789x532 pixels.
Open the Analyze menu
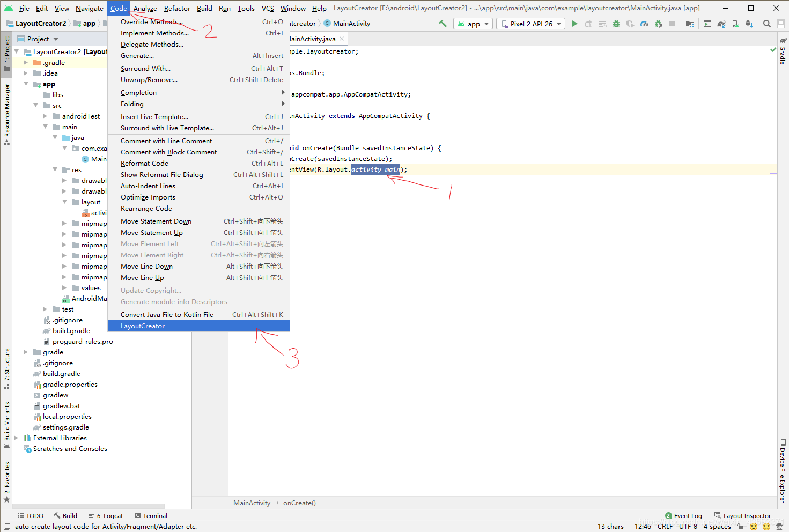(145, 8)
